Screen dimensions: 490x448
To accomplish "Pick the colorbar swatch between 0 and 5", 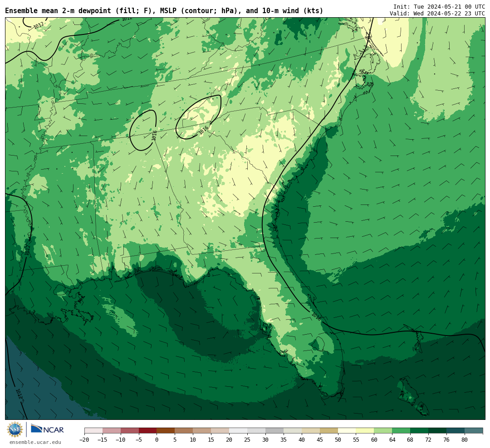I will (166, 431).
